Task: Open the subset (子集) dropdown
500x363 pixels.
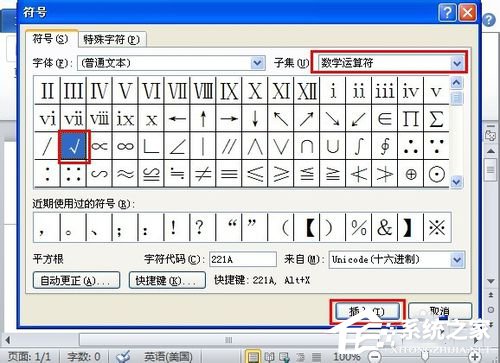Action: pos(457,63)
